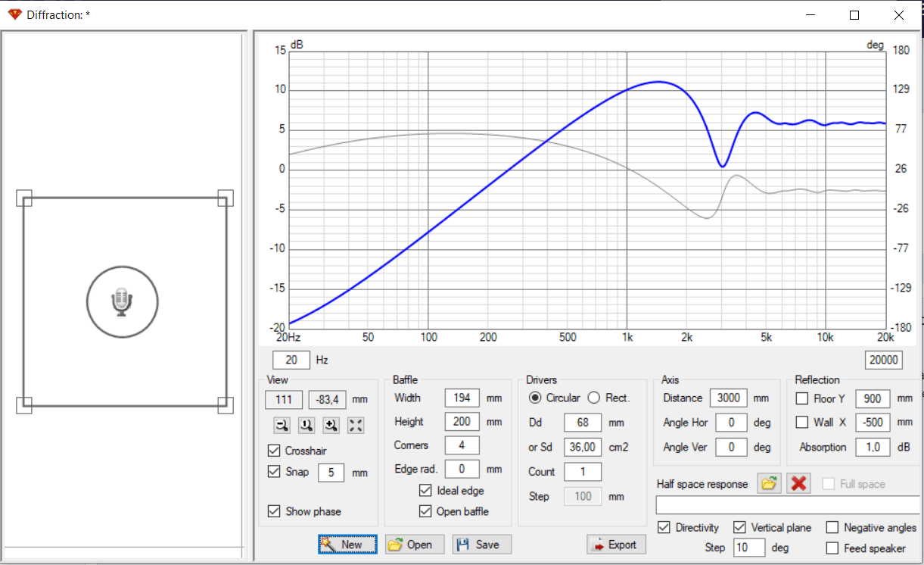Screen dimensions: 924x565
Task: Click the Open button
Action: (x=415, y=544)
